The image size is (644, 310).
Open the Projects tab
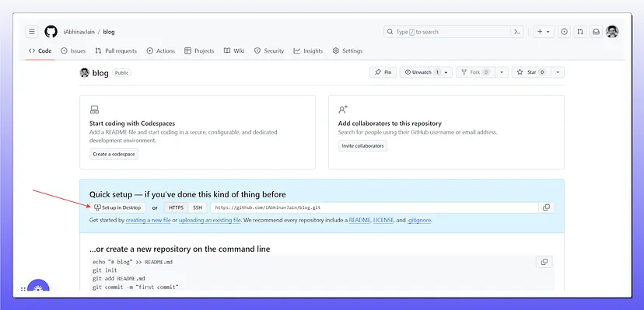point(199,51)
